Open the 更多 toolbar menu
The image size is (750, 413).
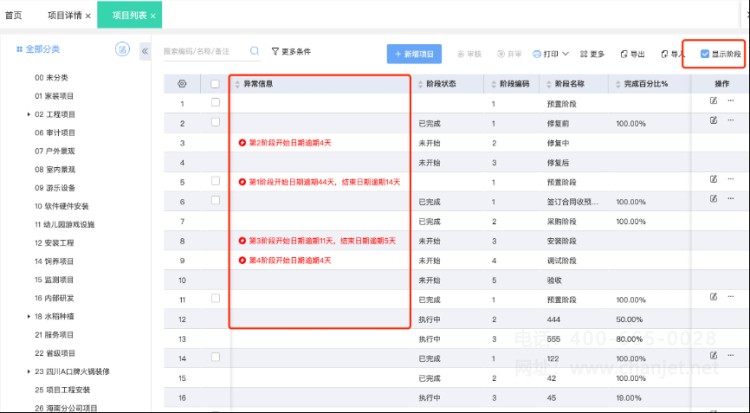(592, 54)
